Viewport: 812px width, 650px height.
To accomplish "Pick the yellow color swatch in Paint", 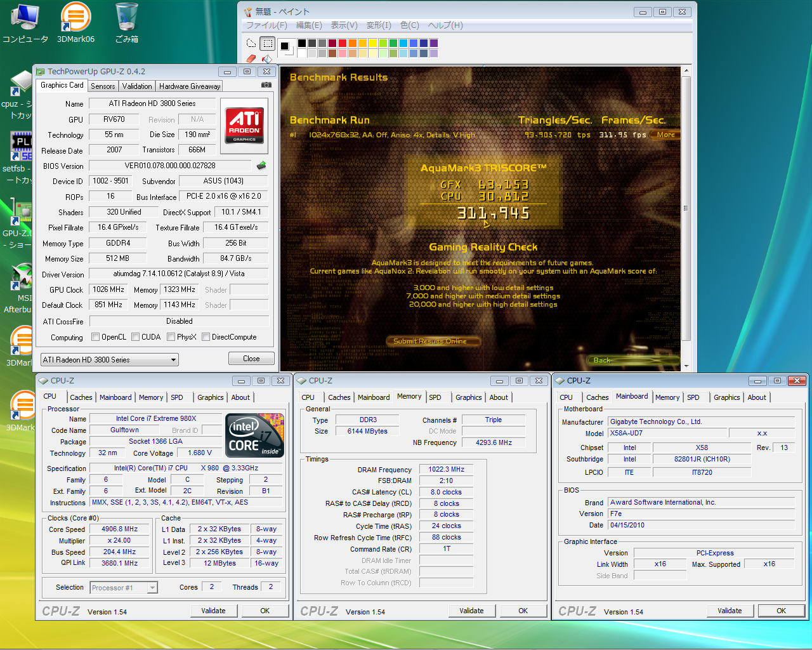I will click(373, 43).
